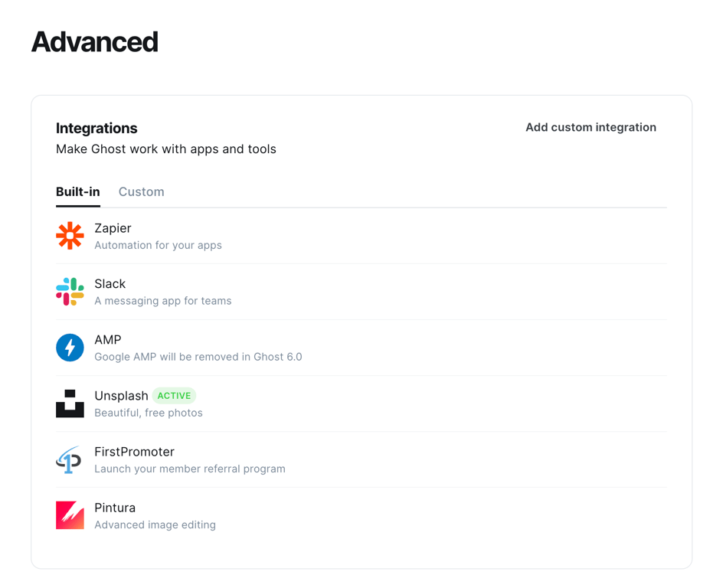Click the FirstPromoter logo icon
Screen dimensions: 723x588
[x=70, y=459]
